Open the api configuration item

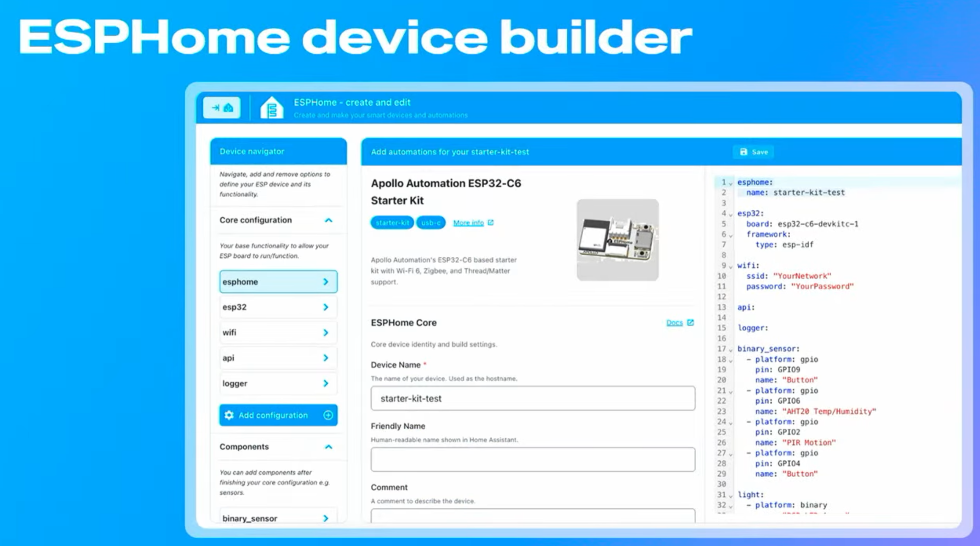click(278, 358)
